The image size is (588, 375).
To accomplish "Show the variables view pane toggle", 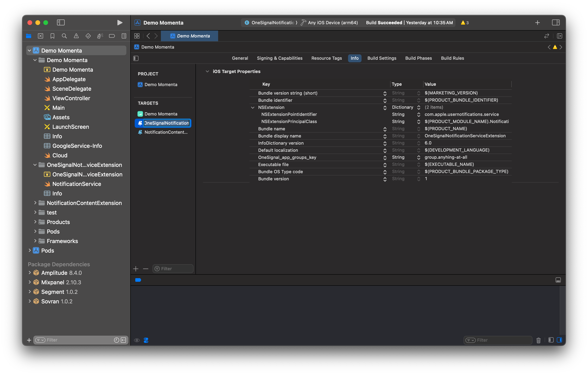I will [551, 340].
